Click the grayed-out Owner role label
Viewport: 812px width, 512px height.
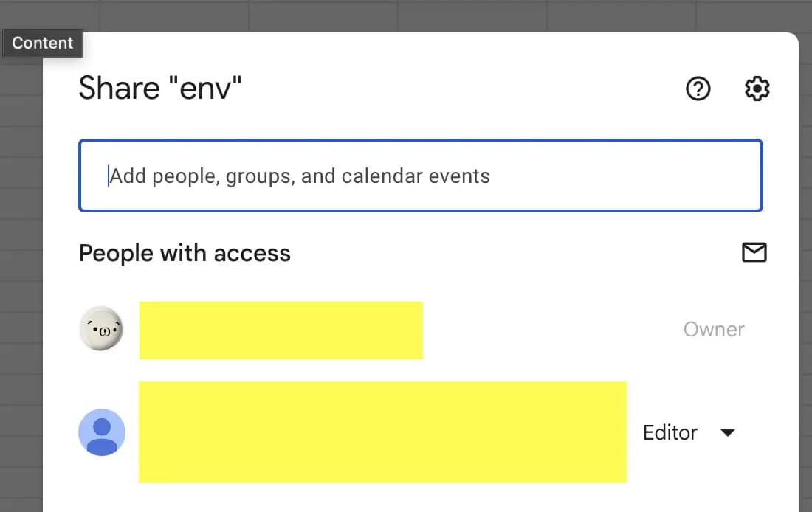tap(713, 329)
